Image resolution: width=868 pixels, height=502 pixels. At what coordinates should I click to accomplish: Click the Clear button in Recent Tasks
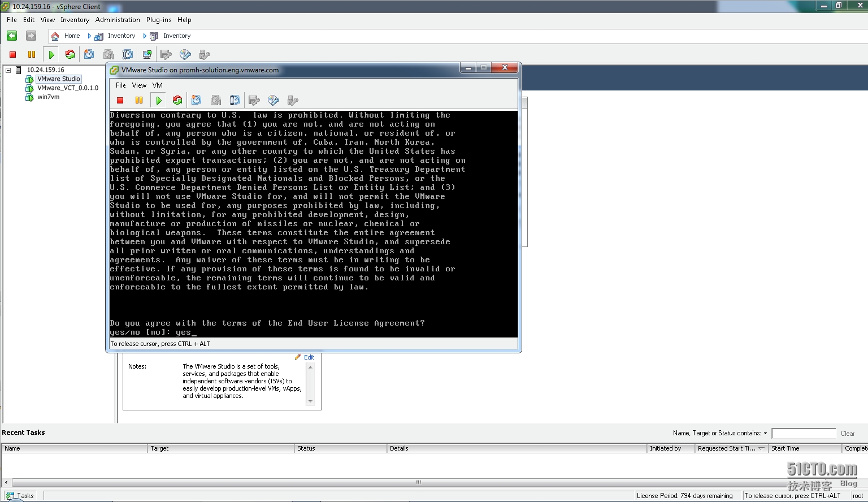[848, 434]
